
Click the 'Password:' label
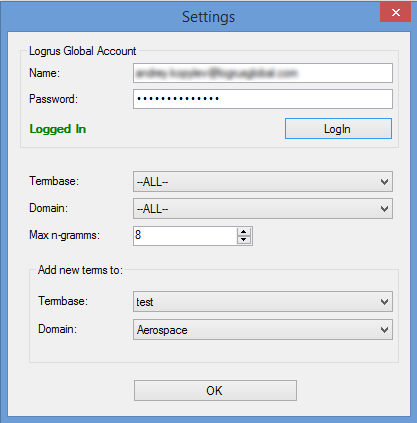coord(53,99)
